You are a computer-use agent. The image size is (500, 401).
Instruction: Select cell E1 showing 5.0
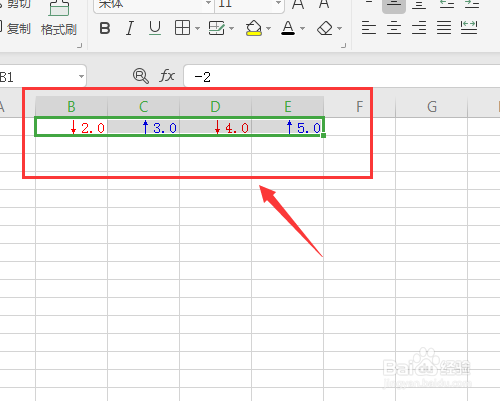pyautogui.click(x=288, y=127)
